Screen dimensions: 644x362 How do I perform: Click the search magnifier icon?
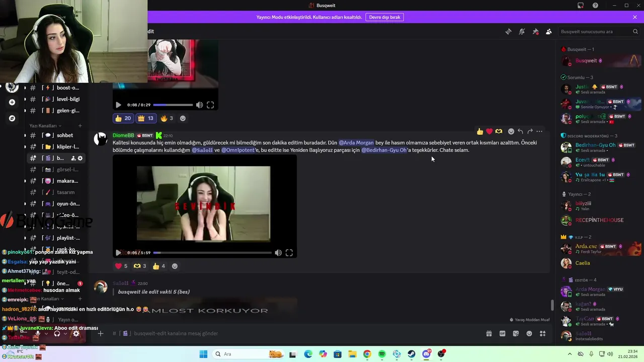pyautogui.click(x=635, y=31)
